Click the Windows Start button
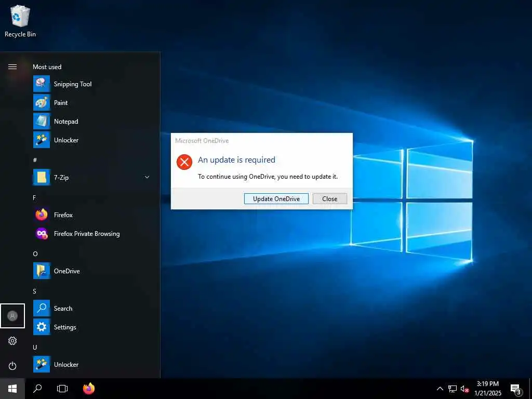The width and height of the screenshot is (532, 399). [x=12, y=389]
